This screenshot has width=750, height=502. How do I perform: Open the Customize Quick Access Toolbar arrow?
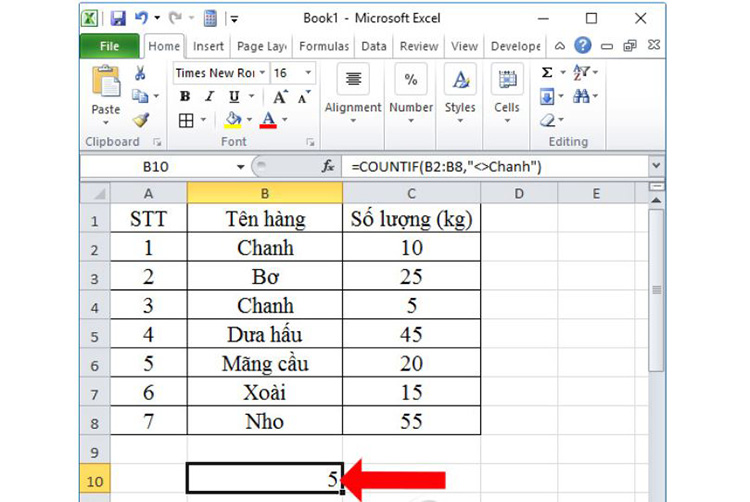[x=234, y=19]
